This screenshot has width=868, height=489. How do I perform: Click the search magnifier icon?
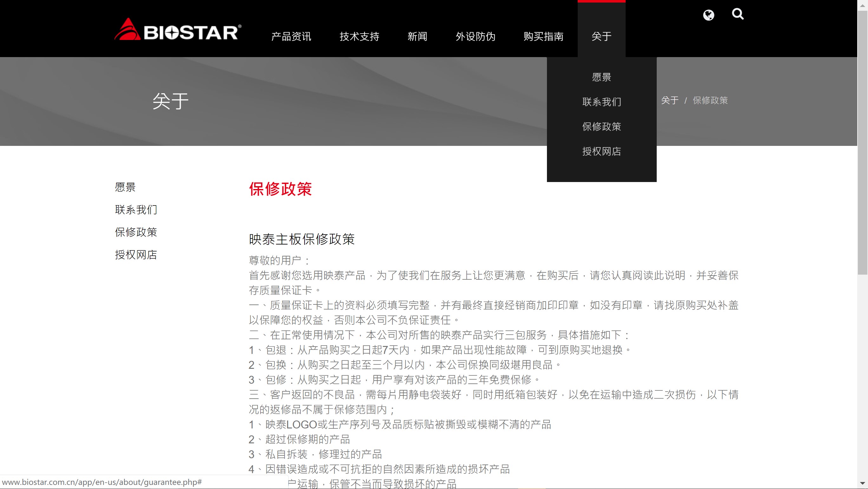click(x=738, y=14)
